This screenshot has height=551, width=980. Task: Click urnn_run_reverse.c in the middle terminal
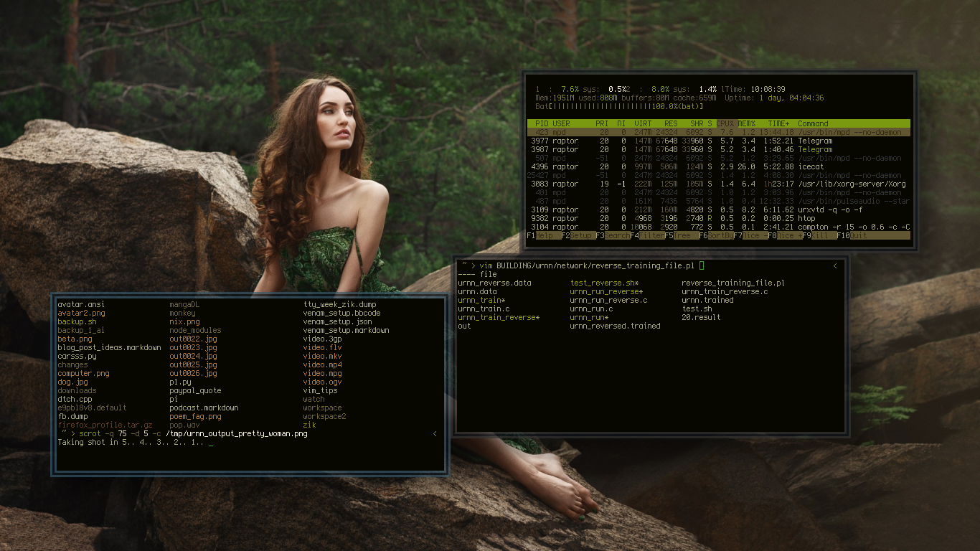pyautogui.click(x=608, y=300)
